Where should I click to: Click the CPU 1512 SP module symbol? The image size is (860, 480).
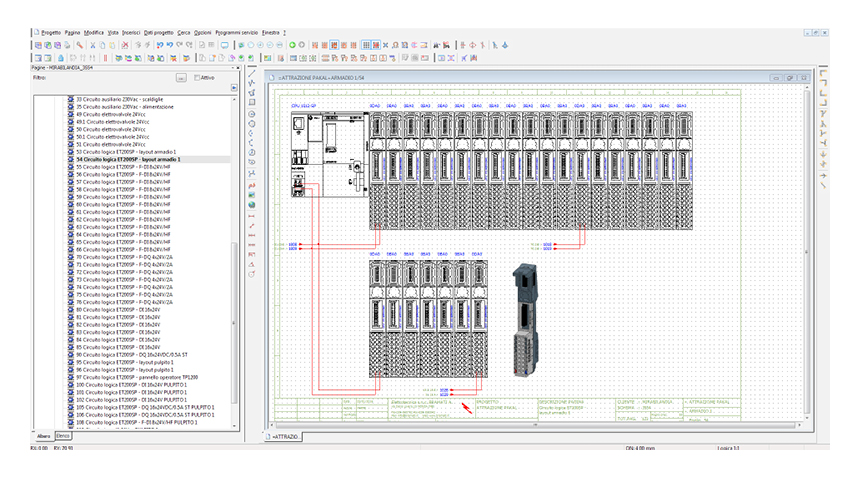(x=330, y=154)
